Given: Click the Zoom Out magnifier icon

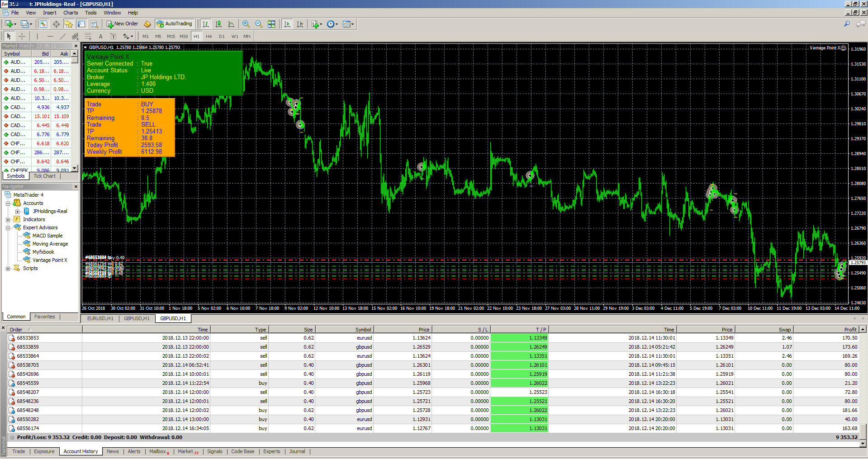Looking at the screenshot, I should pyautogui.click(x=258, y=24).
